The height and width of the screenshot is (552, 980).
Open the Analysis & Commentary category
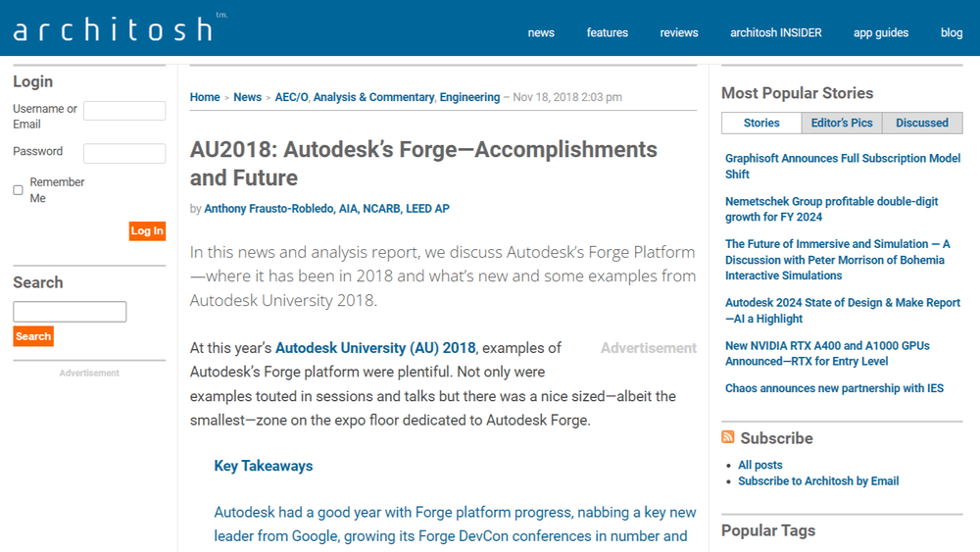(x=373, y=97)
